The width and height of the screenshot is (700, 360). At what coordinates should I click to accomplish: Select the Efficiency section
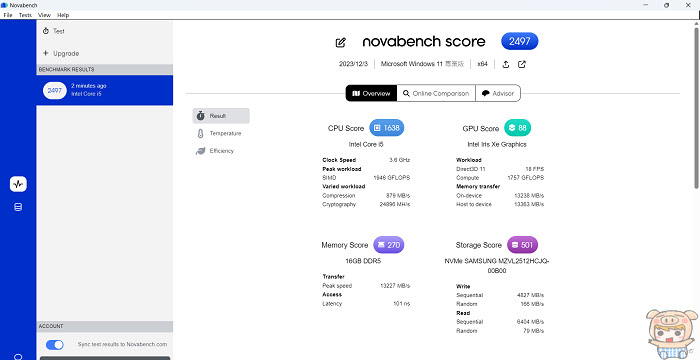(221, 151)
